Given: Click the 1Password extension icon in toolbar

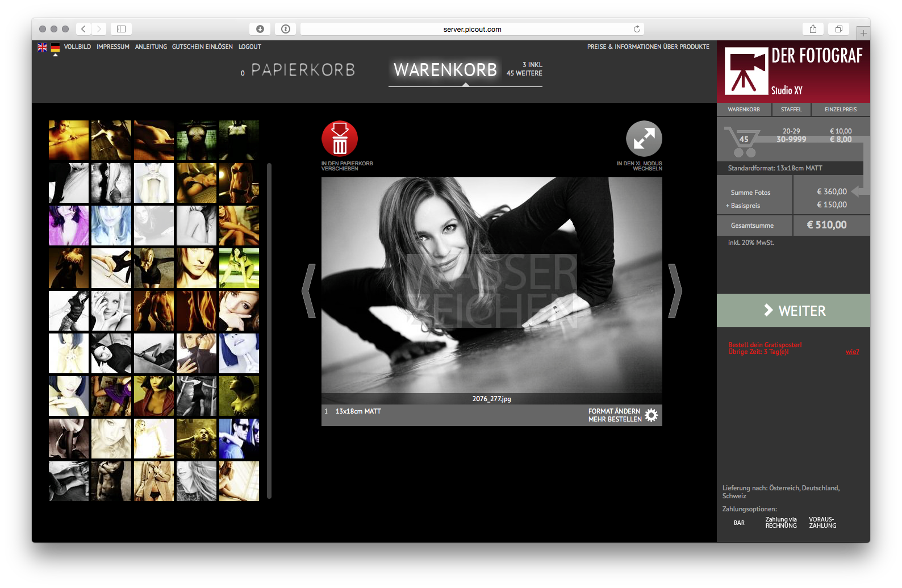Looking at the screenshot, I should 286,29.
